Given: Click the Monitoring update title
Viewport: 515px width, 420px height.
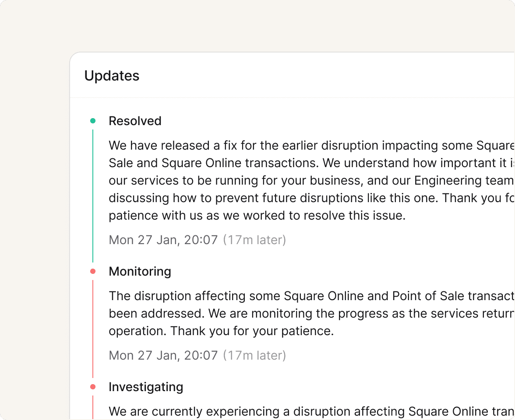Looking at the screenshot, I should coord(140,271).
